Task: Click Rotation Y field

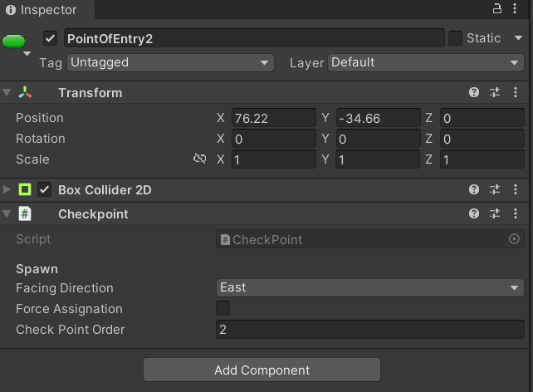Action: pyautogui.click(x=378, y=139)
